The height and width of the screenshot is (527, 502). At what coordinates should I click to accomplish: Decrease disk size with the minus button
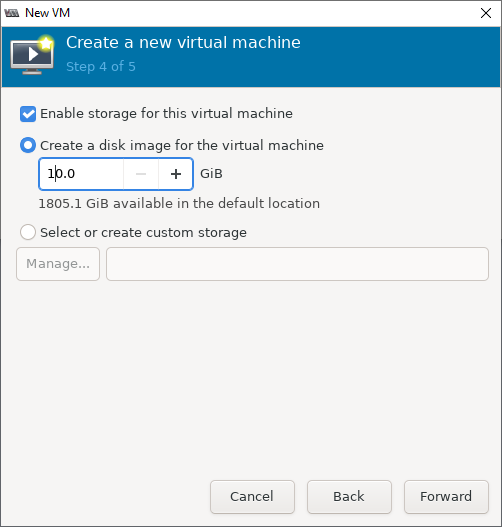(141, 174)
